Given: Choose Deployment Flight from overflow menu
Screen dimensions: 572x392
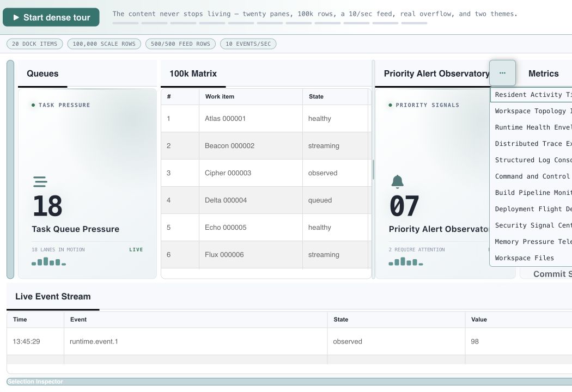Looking at the screenshot, I should [x=531, y=209].
